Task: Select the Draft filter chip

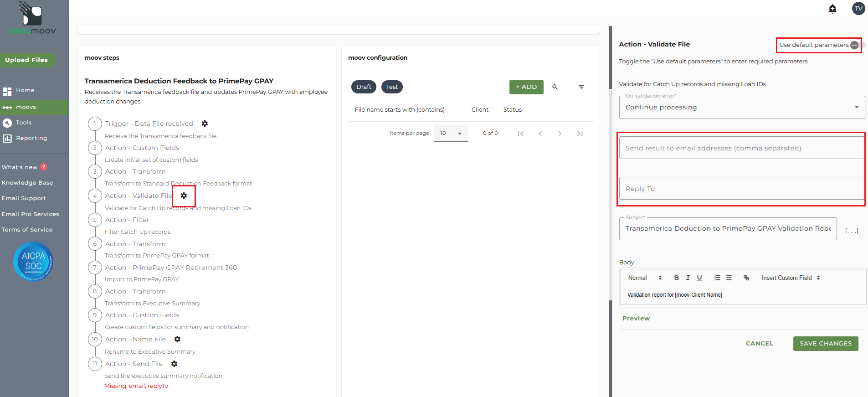Action: pyautogui.click(x=364, y=87)
